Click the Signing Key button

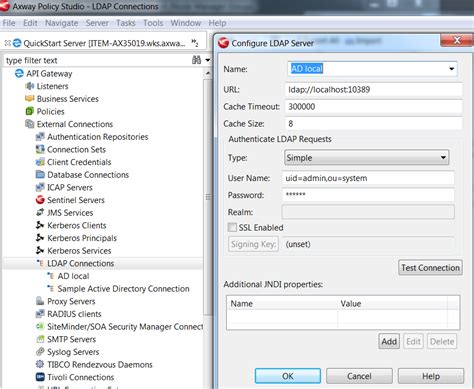(x=253, y=244)
